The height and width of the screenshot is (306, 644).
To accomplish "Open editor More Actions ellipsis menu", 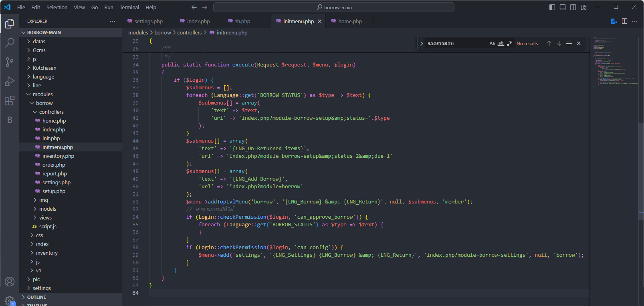I will point(635,21).
